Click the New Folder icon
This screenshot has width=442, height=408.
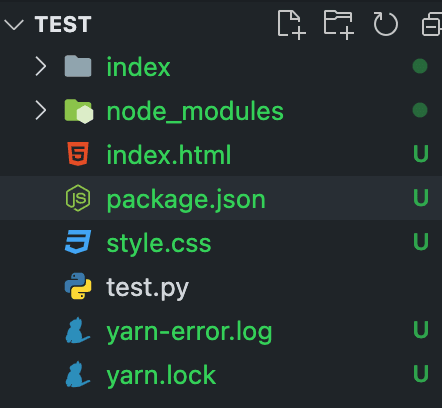pos(339,25)
